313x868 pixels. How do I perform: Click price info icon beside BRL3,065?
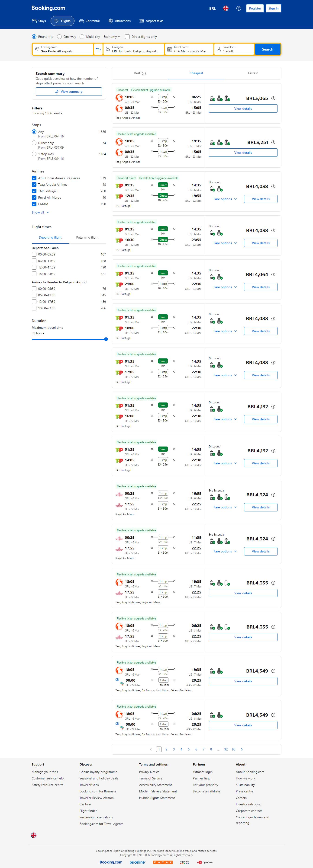(x=273, y=98)
